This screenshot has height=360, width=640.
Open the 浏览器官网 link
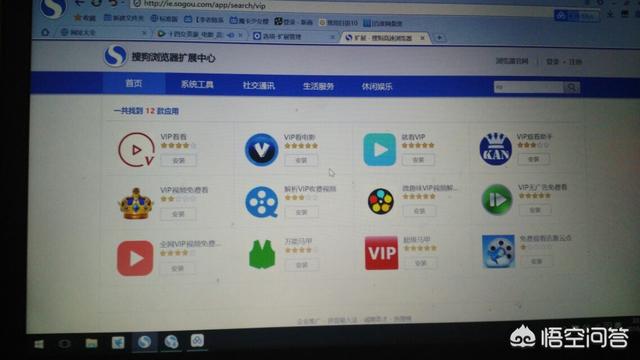(x=512, y=61)
